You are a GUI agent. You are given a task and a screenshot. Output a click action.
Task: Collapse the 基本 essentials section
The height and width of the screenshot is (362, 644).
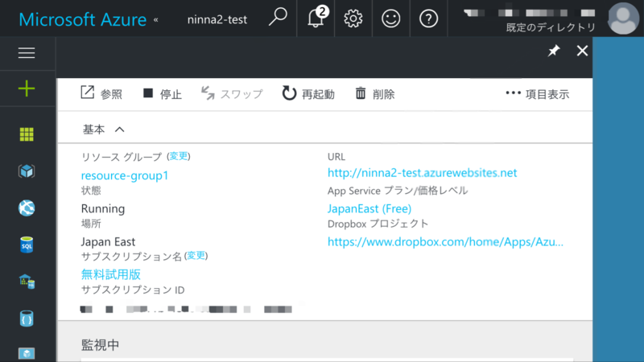click(x=104, y=130)
